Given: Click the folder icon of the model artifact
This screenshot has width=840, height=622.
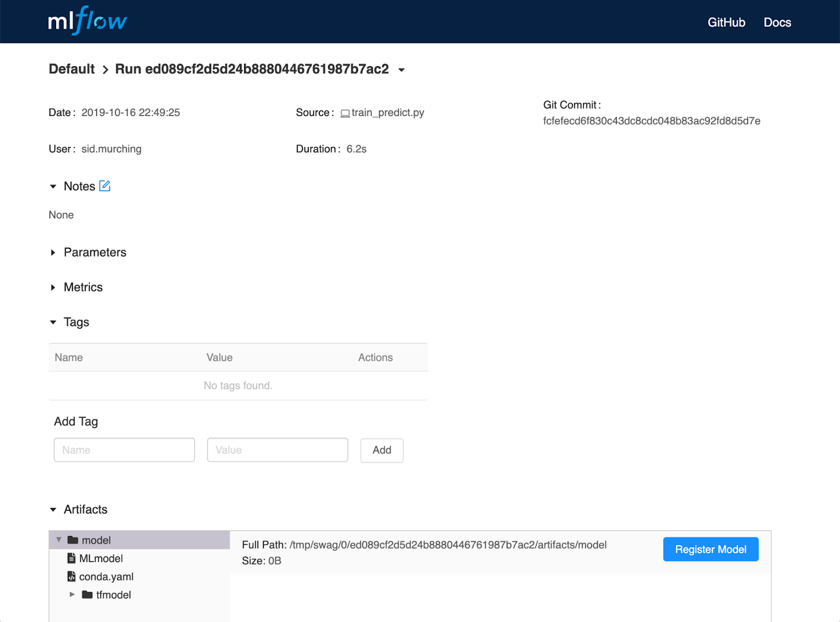Looking at the screenshot, I should pos(72,540).
